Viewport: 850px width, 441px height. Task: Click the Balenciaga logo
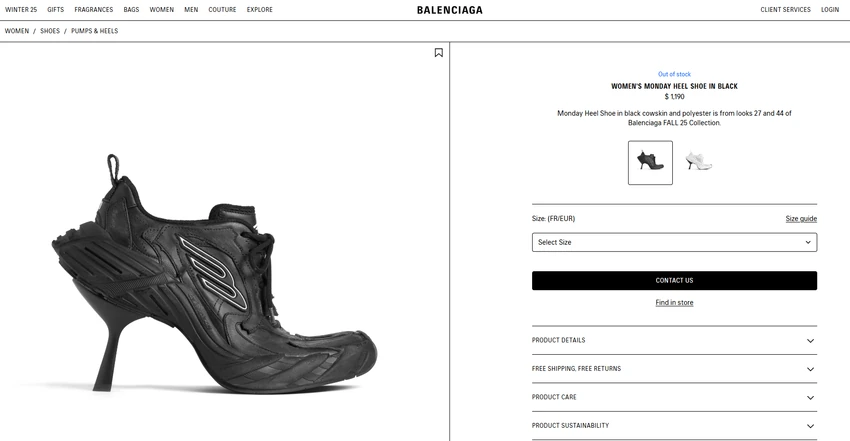coord(449,10)
